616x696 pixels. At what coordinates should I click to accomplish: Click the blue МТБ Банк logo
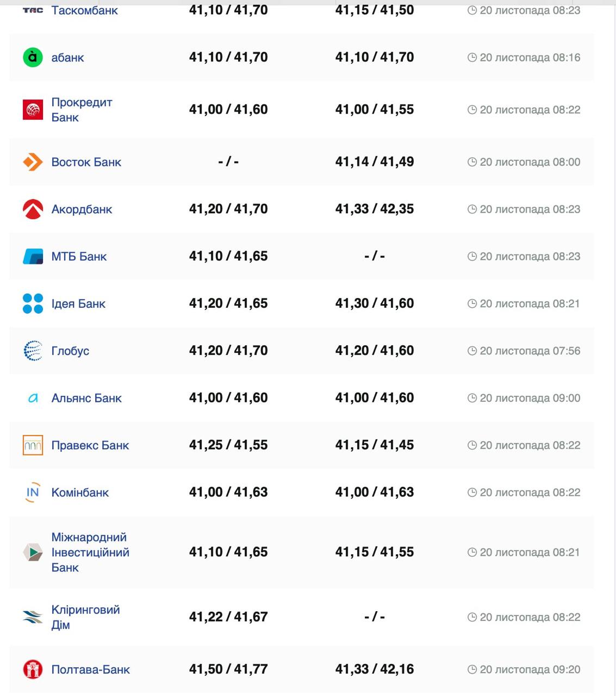click(33, 257)
